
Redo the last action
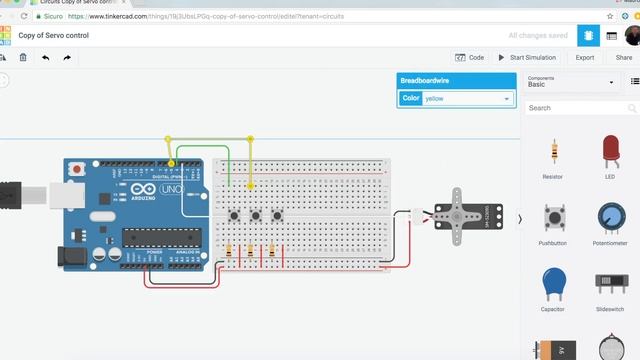[x=67, y=58]
